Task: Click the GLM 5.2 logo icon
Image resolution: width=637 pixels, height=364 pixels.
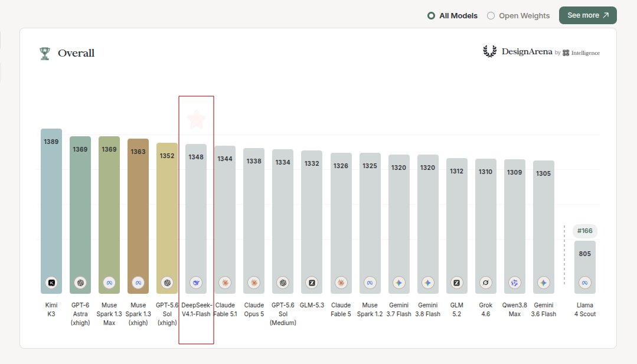Action: pos(456,283)
